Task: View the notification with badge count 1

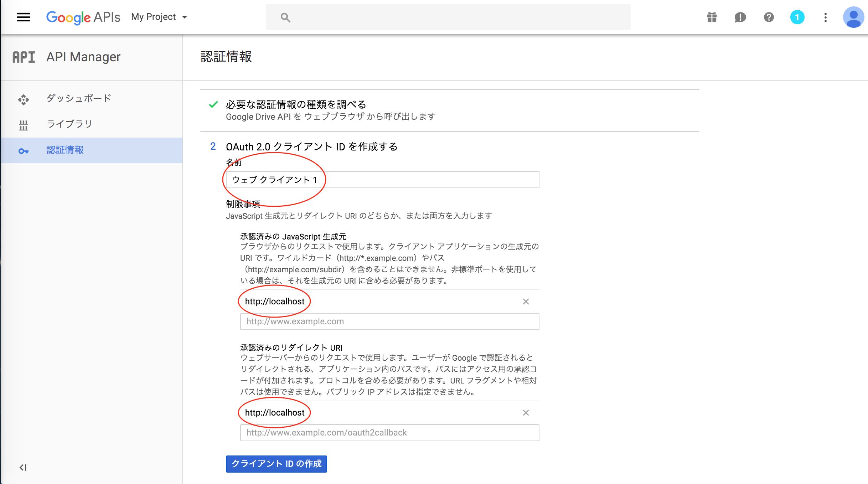Action: (x=797, y=17)
